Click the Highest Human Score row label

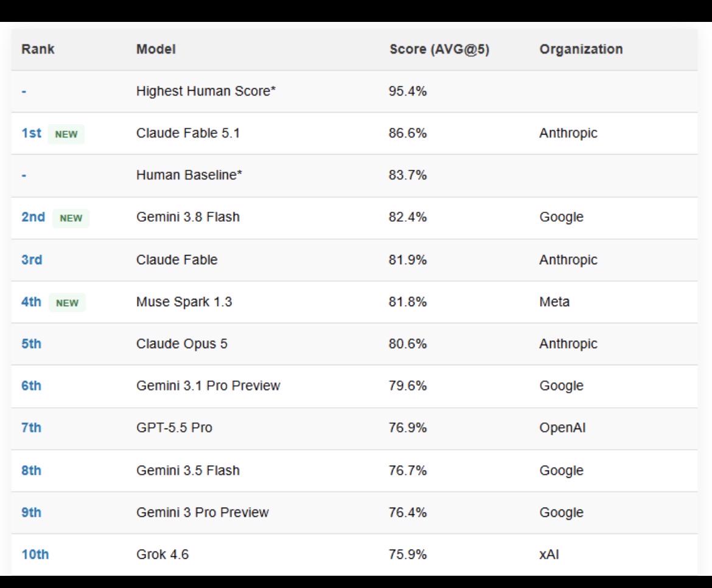coord(206,91)
